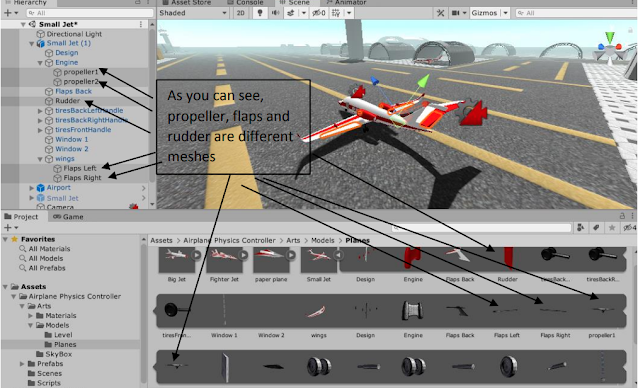Click the favorites star icon in Project toolbar
Image resolution: width=638 pixels, height=388 pixels.
(612, 228)
